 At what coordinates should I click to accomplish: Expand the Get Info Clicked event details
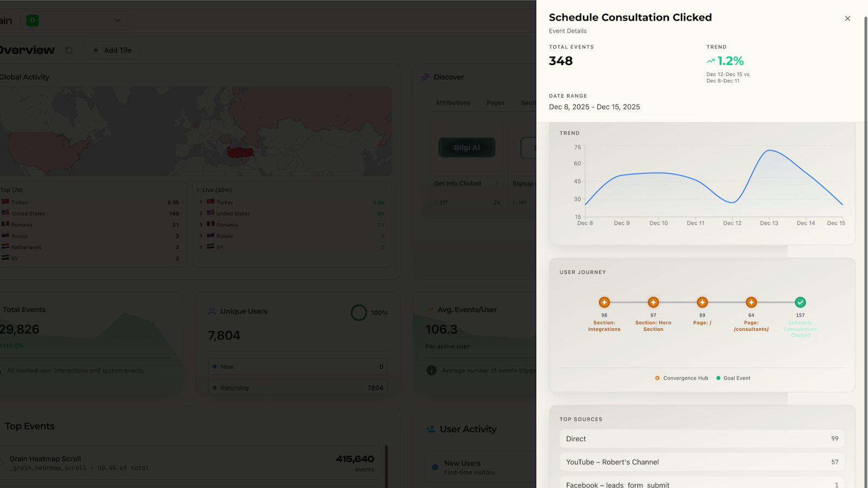497,183
